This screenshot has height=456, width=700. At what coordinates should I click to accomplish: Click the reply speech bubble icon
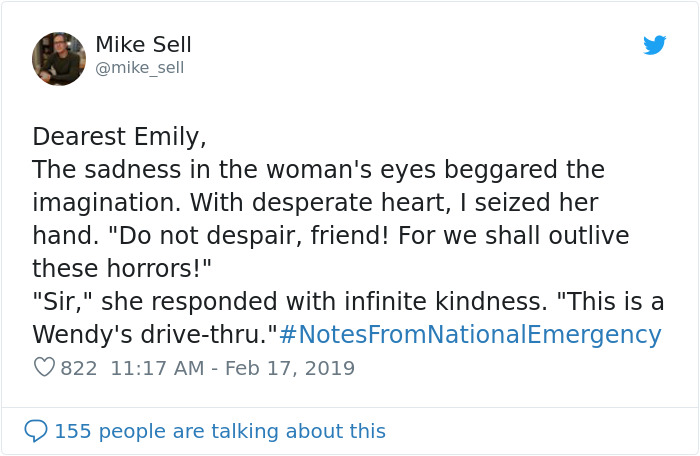[x=36, y=431]
